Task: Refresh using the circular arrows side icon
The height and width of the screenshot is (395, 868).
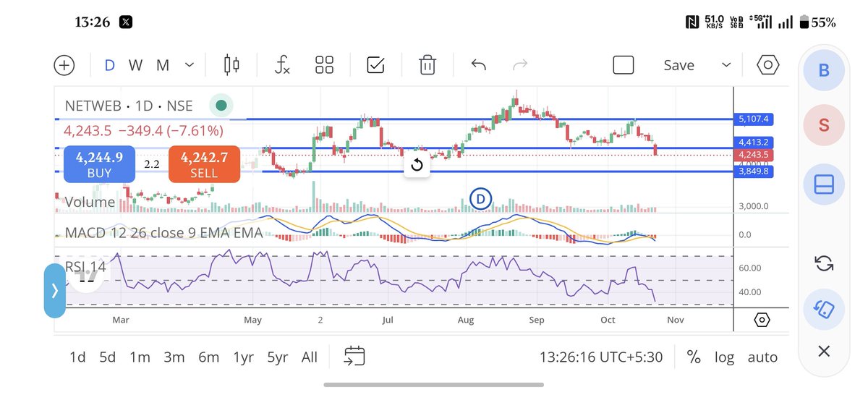Action: click(x=823, y=263)
